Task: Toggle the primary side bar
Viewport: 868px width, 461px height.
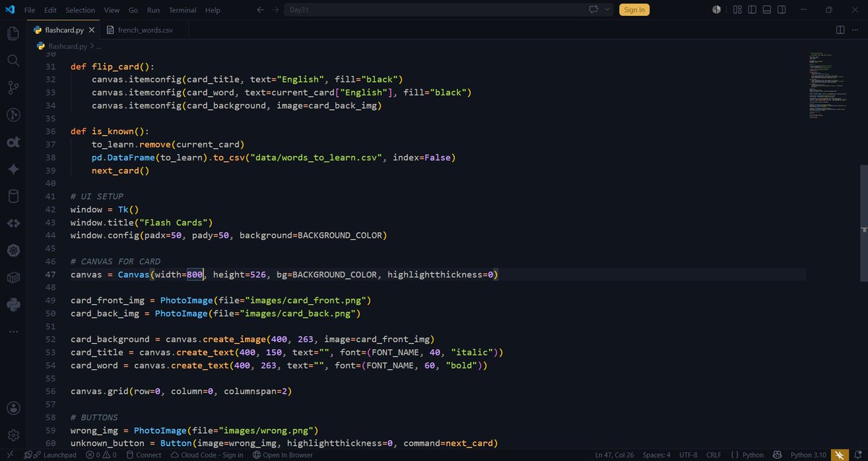Action: click(x=752, y=9)
